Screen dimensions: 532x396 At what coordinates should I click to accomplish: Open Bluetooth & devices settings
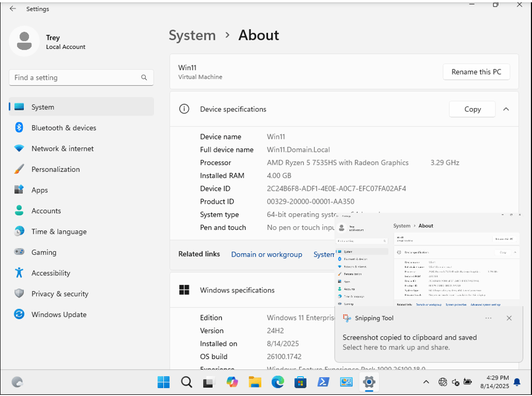coord(63,128)
